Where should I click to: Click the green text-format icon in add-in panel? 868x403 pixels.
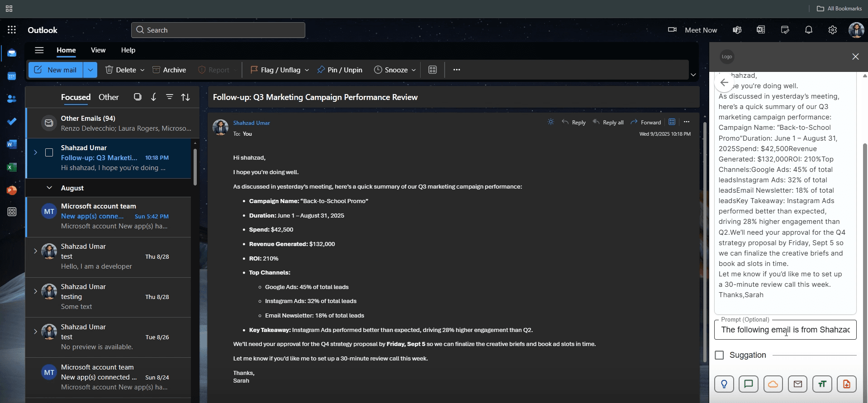(822, 384)
